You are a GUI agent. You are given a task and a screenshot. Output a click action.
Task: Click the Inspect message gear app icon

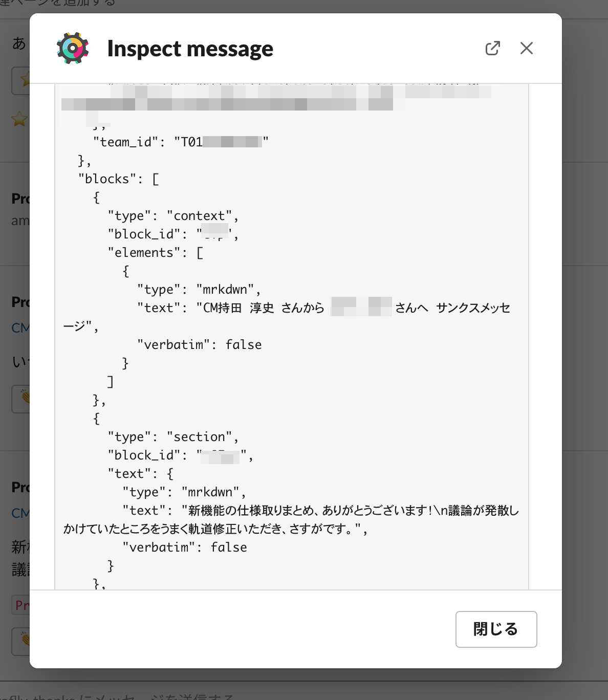click(x=73, y=49)
